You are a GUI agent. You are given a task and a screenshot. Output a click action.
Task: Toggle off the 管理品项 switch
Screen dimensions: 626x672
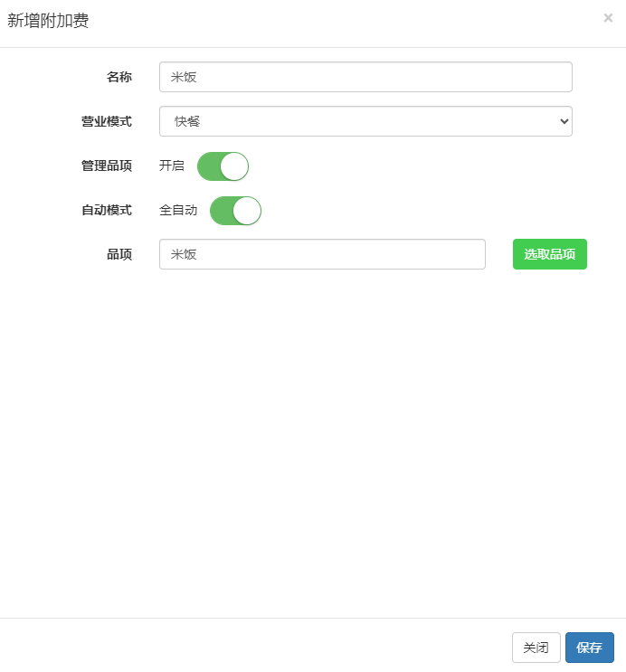point(223,166)
